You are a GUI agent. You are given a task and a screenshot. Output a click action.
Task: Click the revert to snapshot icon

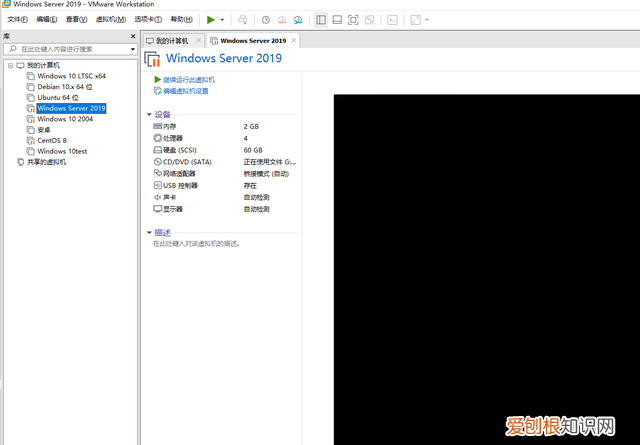click(282, 20)
